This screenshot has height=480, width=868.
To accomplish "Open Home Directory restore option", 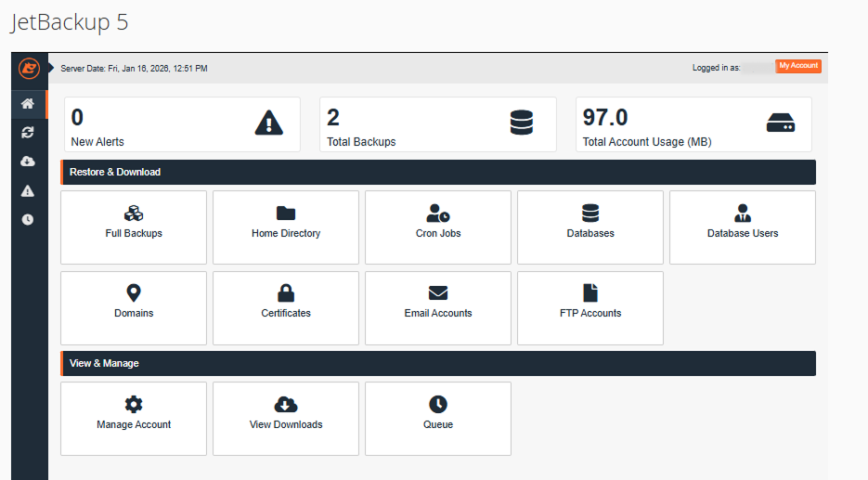I will pyautogui.click(x=286, y=227).
